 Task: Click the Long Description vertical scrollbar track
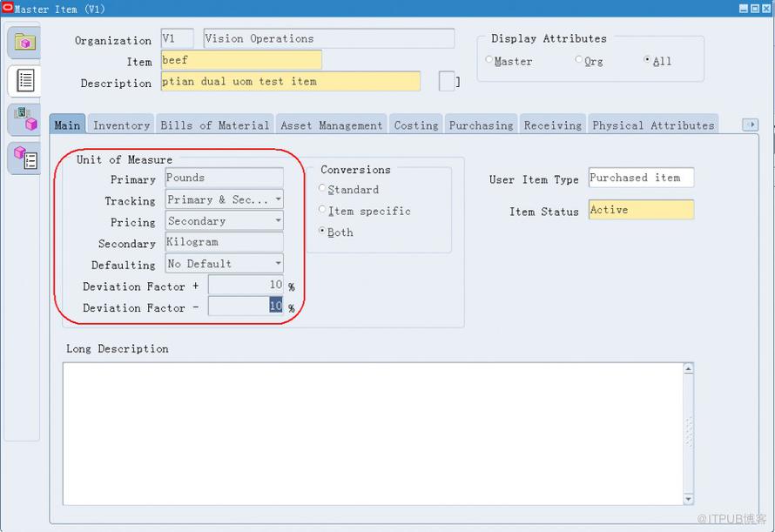pos(688,434)
